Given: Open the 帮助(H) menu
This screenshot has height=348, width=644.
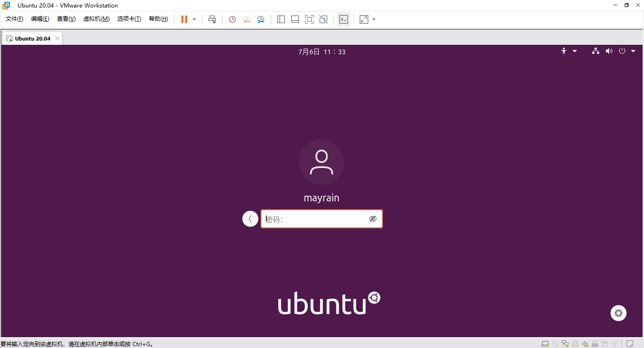Looking at the screenshot, I should pyautogui.click(x=158, y=19).
